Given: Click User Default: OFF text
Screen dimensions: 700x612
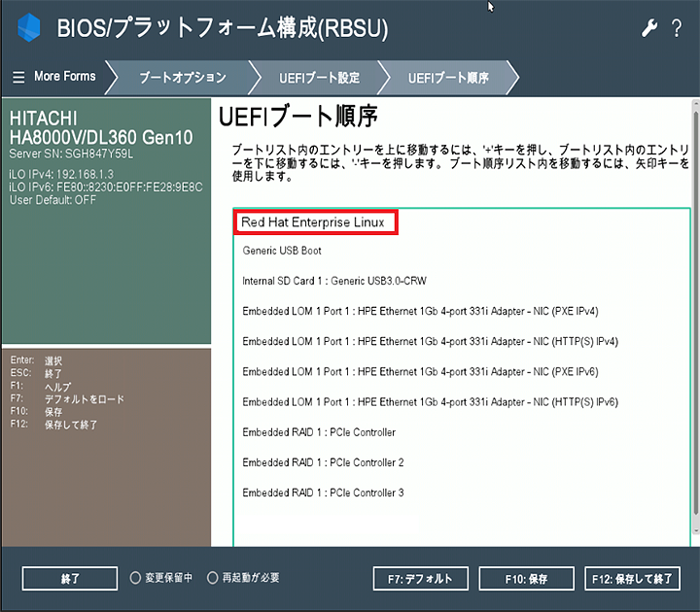Looking at the screenshot, I should coord(52,200).
